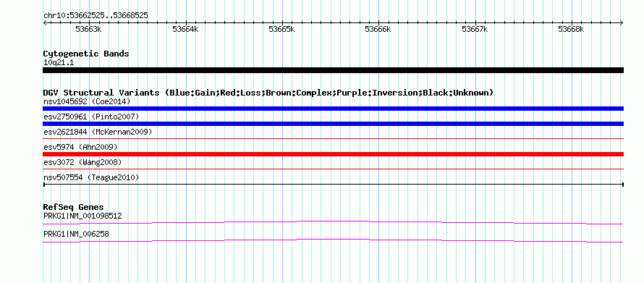Screen dimensions: 644x283
Task: Click the Cytogenetic Bands track title
Action: [86, 54]
